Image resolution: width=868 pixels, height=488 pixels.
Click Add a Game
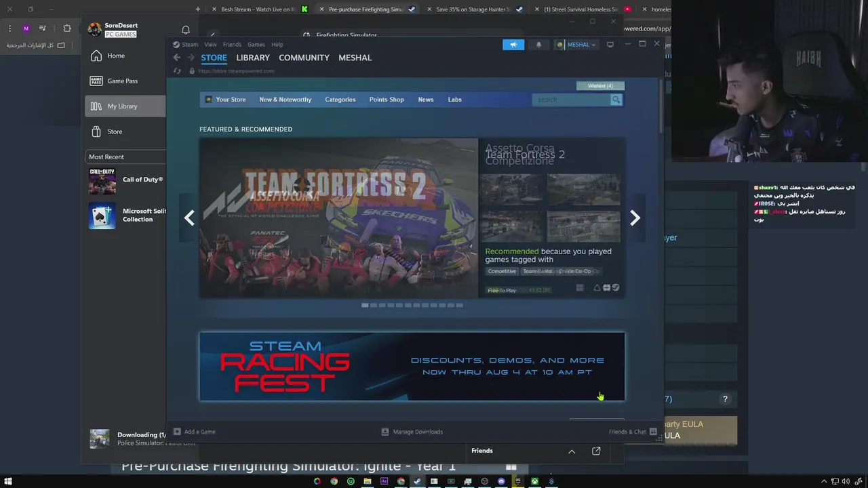click(195, 432)
